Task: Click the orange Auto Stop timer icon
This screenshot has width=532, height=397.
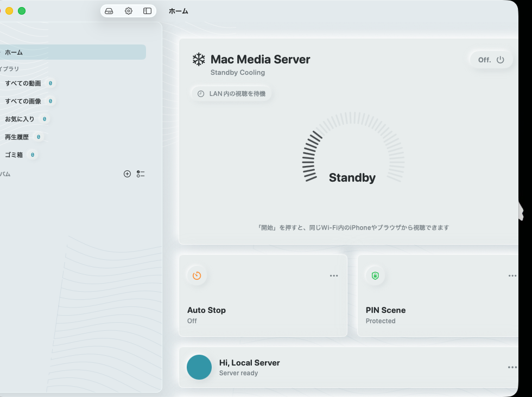Action: point(197,276)
